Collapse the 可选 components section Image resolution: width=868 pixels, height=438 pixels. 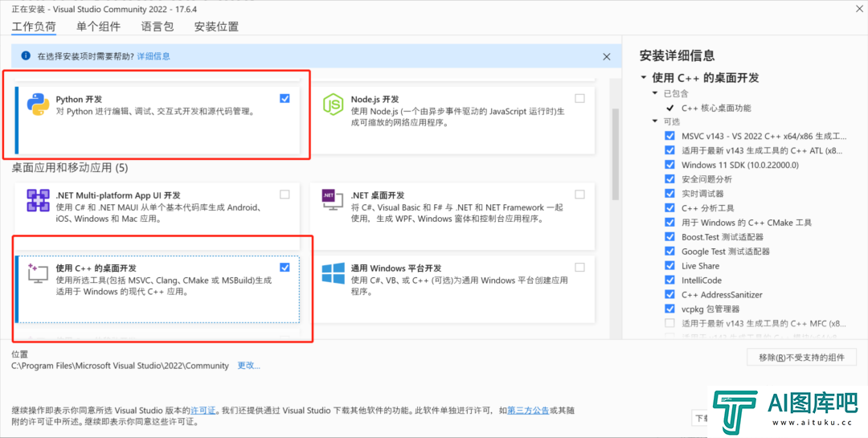[656, 121]
